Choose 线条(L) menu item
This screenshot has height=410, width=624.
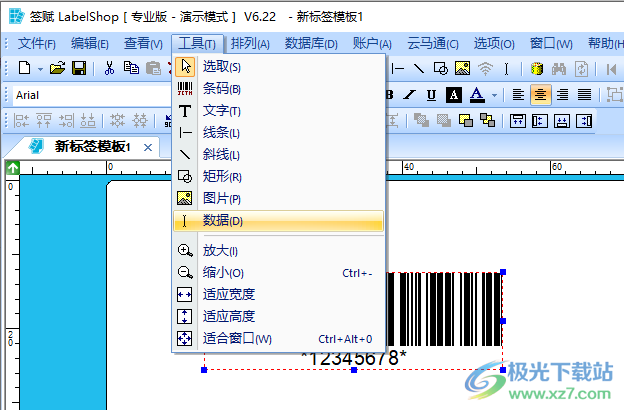(x=279, y=133)
